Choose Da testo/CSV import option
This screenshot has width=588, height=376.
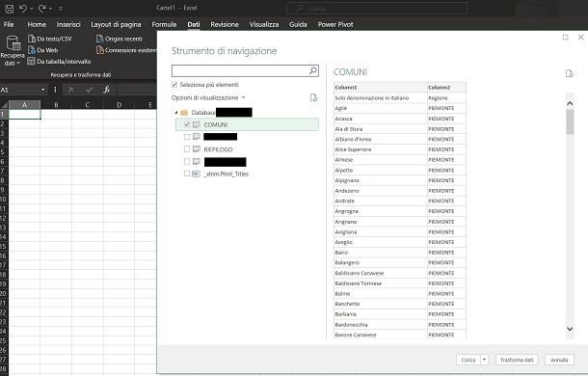point(50,39)
